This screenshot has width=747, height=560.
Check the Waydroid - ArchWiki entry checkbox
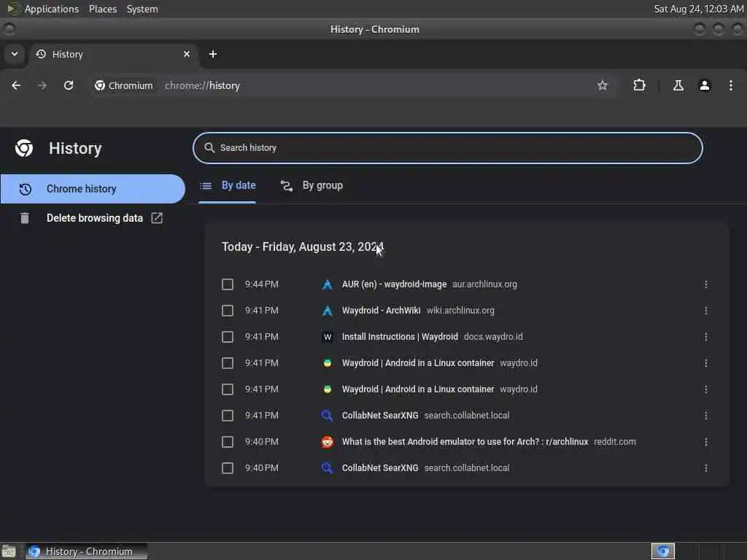point(228,311)
